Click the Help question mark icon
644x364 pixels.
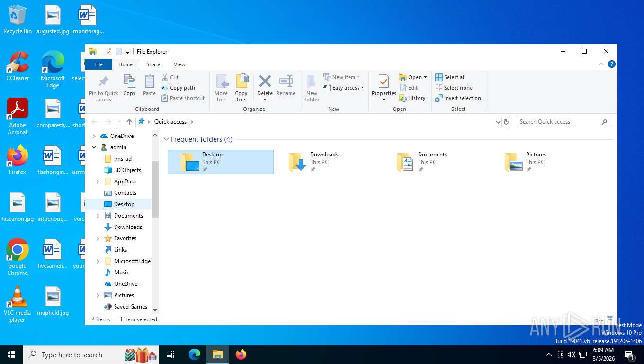[x=611, y=64]
